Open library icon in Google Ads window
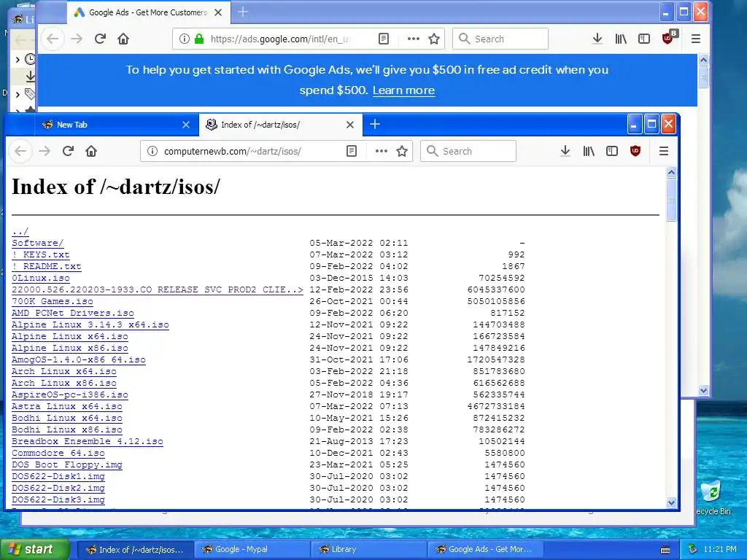 (x=621, y=39)
